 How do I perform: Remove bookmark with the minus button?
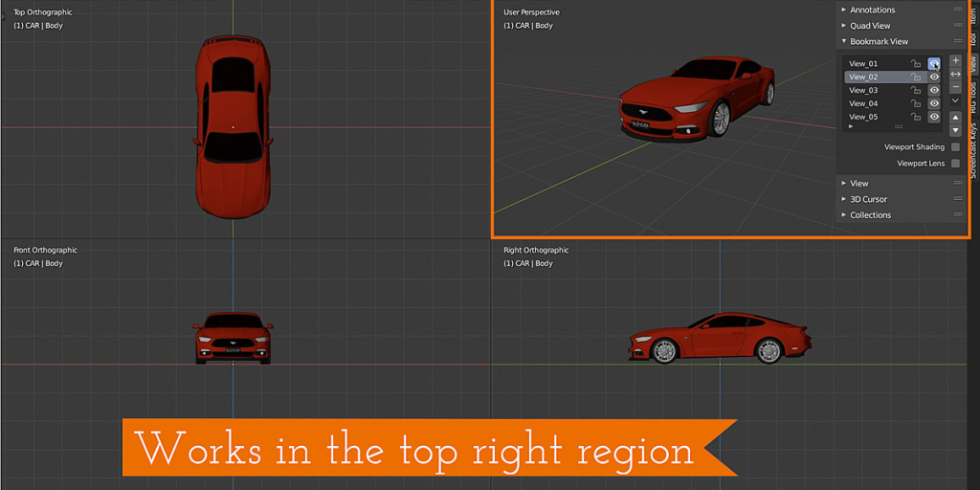point(955,87)
